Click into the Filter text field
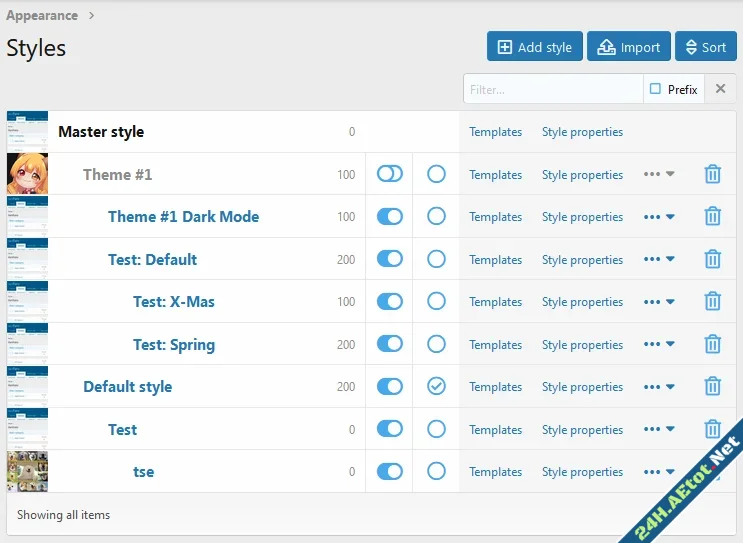 point(553,89)
